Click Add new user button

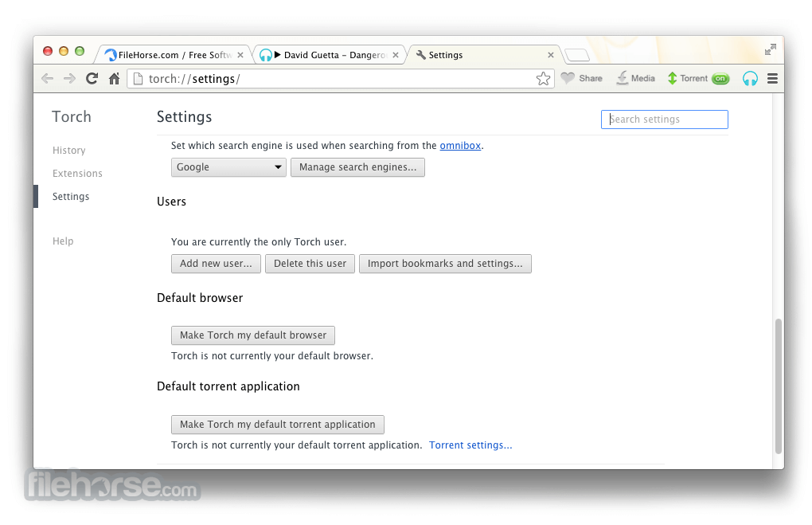216,263
